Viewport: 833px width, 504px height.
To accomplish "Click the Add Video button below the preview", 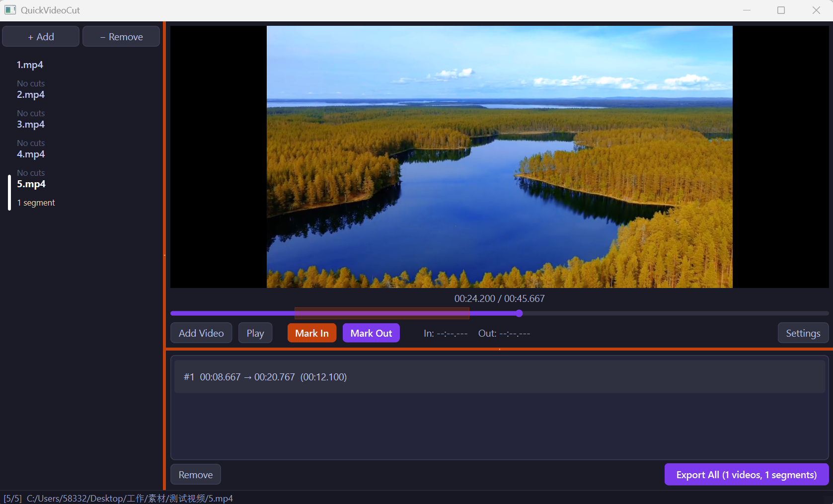I will pyautogui.click(x=201, y=333).
